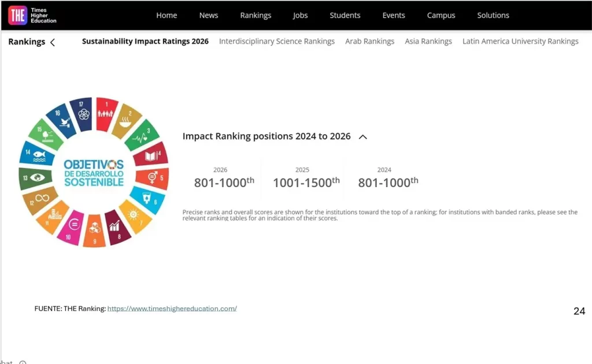Go to the Campus menu item
The image size is (592, 364).
(x=441, y=15)
